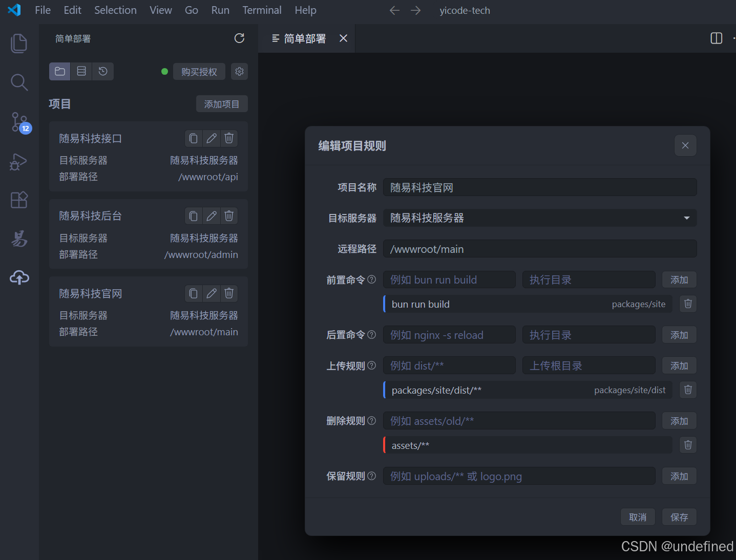Focus the 删除规则 input field
Screen dimensions: 736x560
click(519, 421)
